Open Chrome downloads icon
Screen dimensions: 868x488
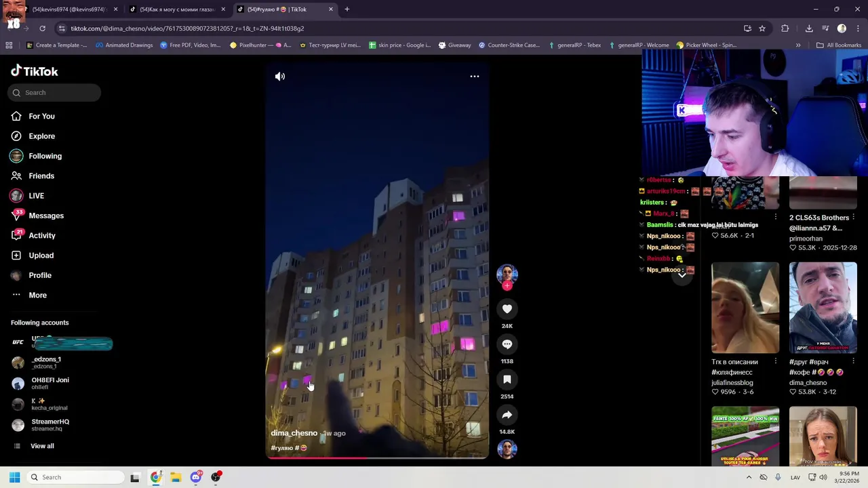coord(809,28)
